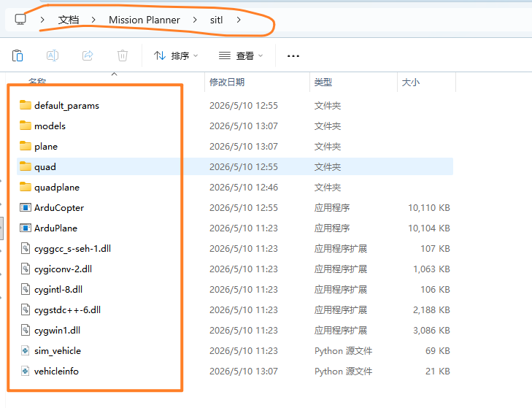The height and width of the screenshot is (408, 532).
Task: Click the 107 KB size cell
Action: 435,249
